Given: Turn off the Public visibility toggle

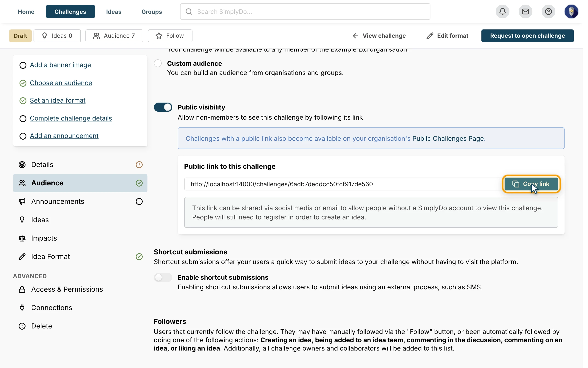Looking at the screenshot, I should (163, 107).
